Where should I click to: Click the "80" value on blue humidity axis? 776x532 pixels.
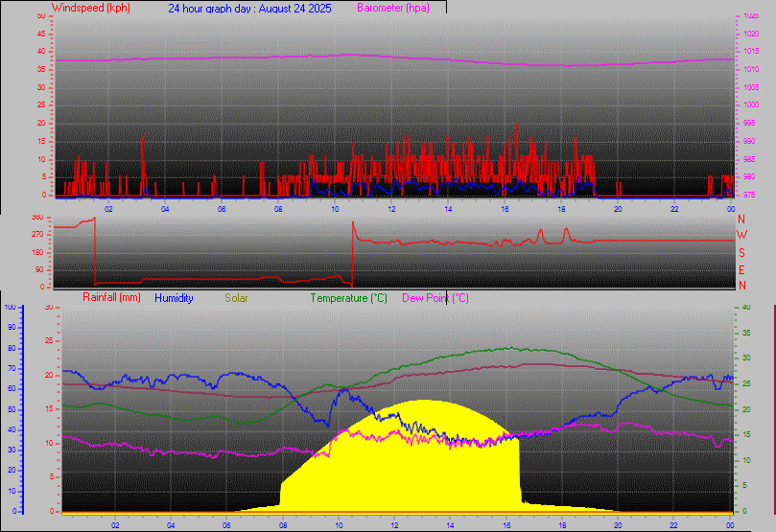pos(12,348)
